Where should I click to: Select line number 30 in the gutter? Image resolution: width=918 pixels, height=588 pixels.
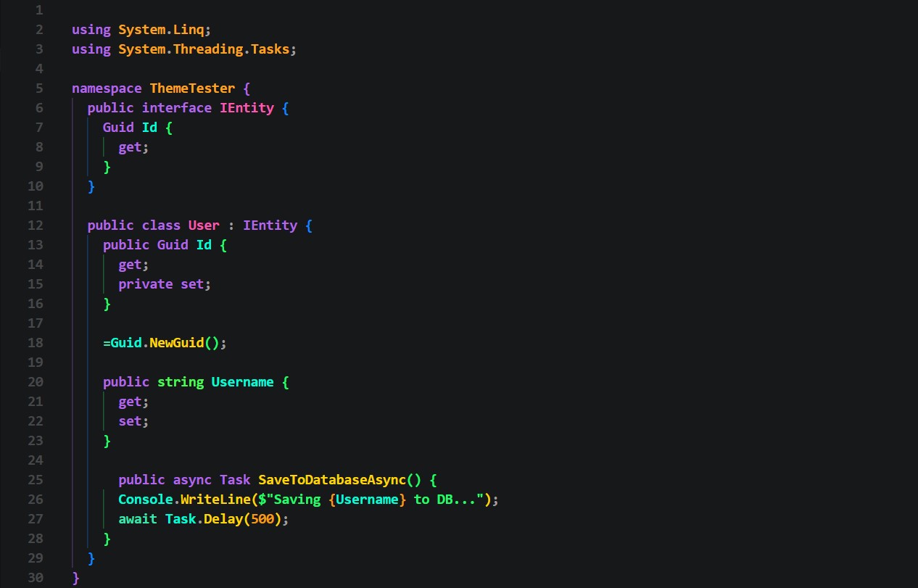pyautogui.click(x=35, y=578)
